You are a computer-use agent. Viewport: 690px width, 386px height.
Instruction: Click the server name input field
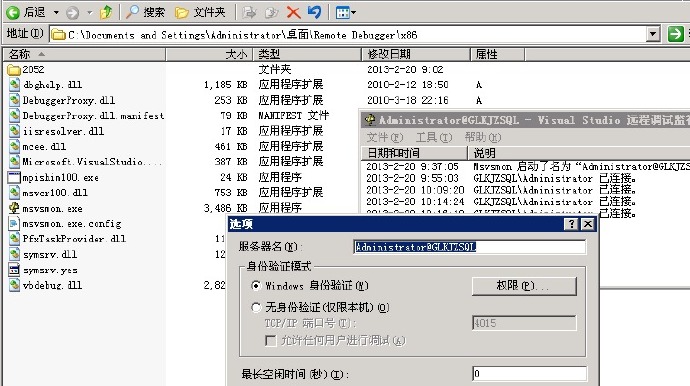pyautogui.click(x=470, y=247)
